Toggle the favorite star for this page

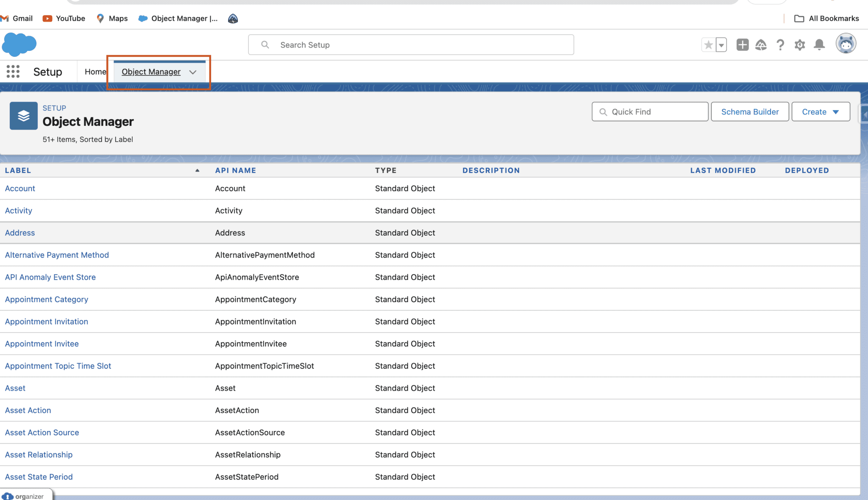(x=707, y=44)
